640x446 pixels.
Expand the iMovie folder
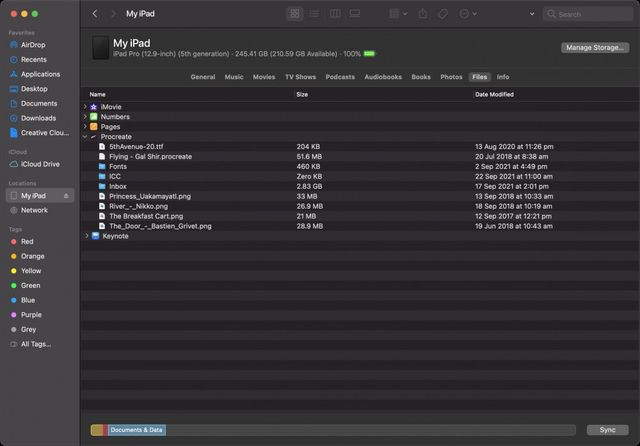click(x=85, y=107)
